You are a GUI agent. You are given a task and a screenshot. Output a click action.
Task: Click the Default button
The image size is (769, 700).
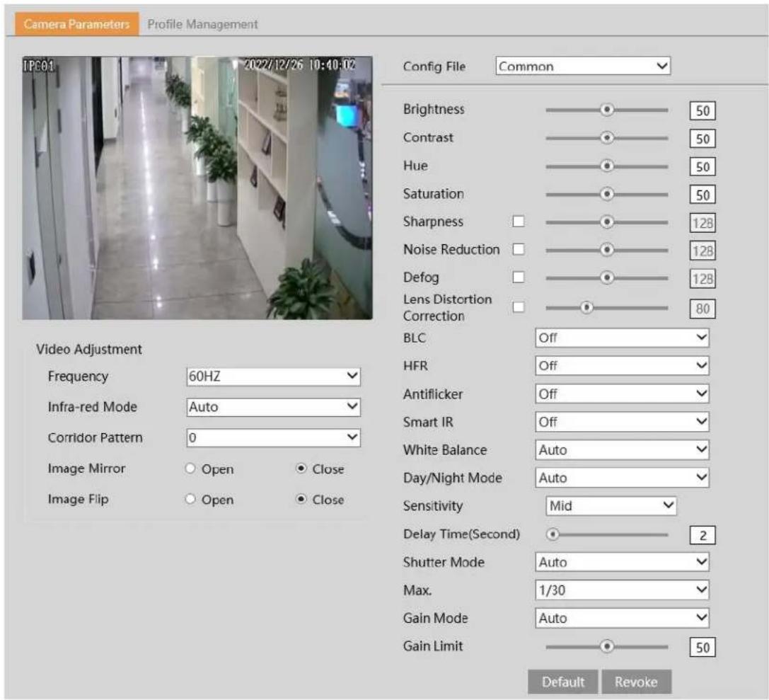click(x=562, y=682)
